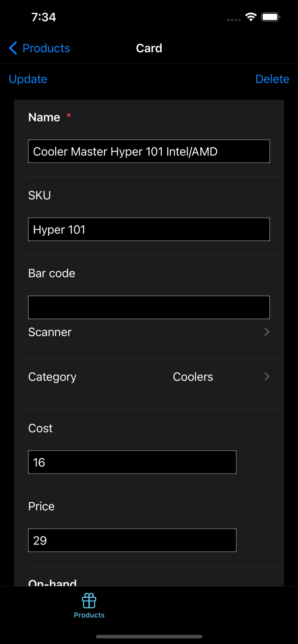This screenshot has height=644, width=298.
Task: Tap the clock showing 7:34
Action: (x=43, y=17)
